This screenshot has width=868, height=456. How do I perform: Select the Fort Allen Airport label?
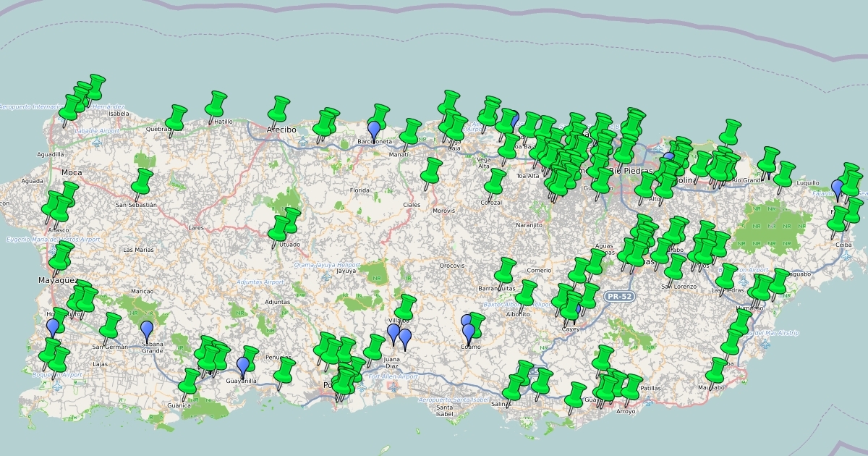tap(394, 376)
